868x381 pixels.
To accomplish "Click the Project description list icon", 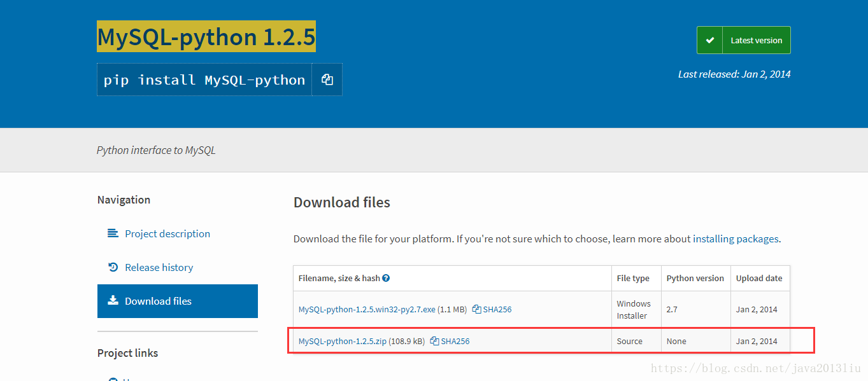I will (x=113, y=233).
